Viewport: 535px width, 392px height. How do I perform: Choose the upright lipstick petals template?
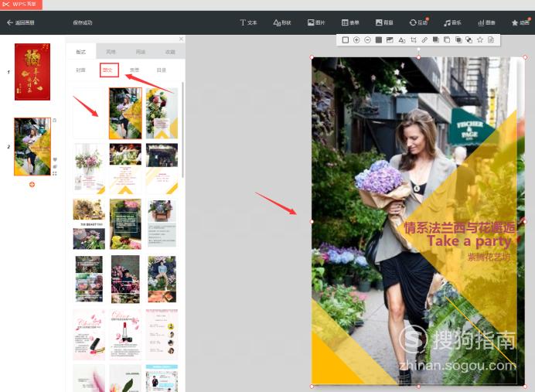[125, 335]
